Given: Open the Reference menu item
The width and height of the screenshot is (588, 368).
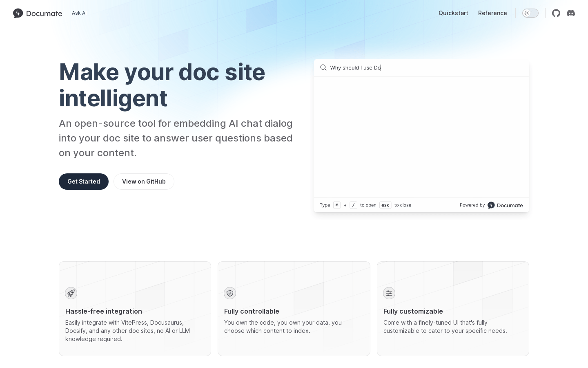Looking at the screenshot, I should (x=492, y=13).
